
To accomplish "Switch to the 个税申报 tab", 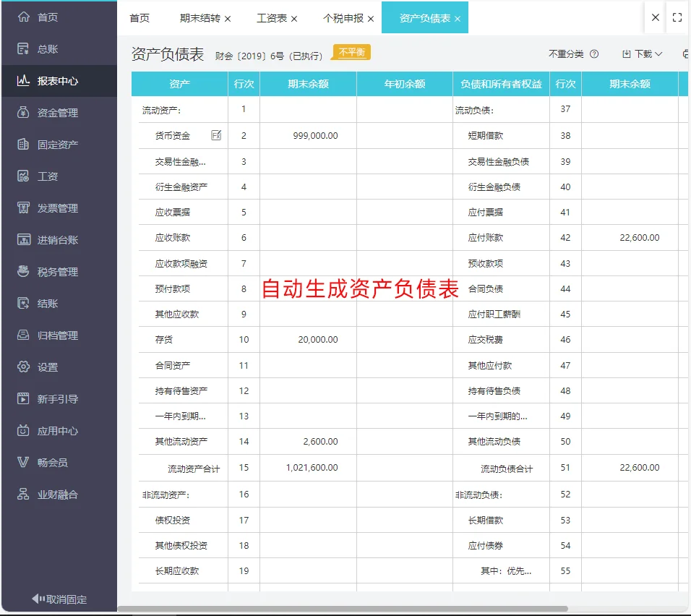I will point(343,17).
